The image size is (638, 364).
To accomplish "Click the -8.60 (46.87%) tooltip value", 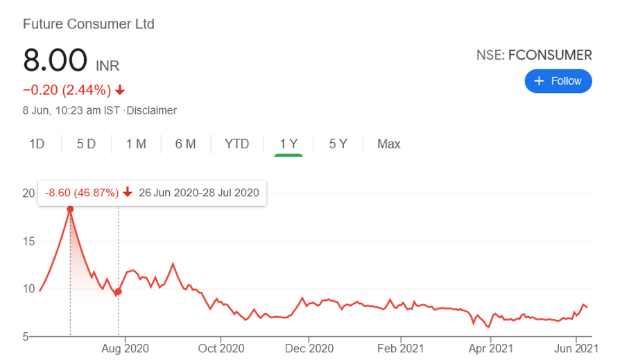I will pos(81,192).
